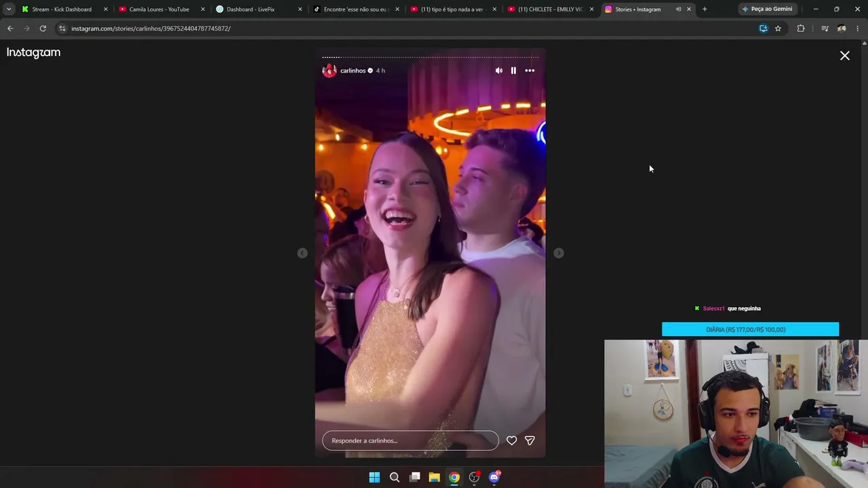Close the Camila Loures - YouTube tab
The height and width of the screenshot is (488, 868).
(x=203, y=9)
